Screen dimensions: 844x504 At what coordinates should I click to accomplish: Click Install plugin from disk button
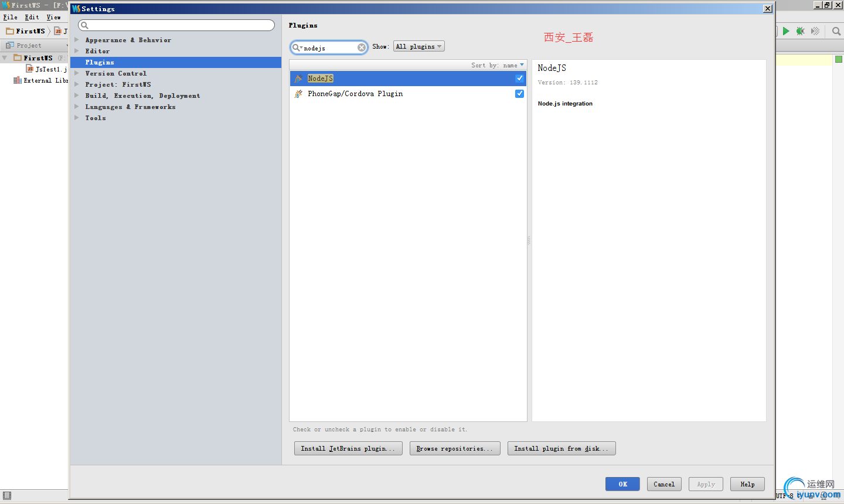tap(561, 448)
